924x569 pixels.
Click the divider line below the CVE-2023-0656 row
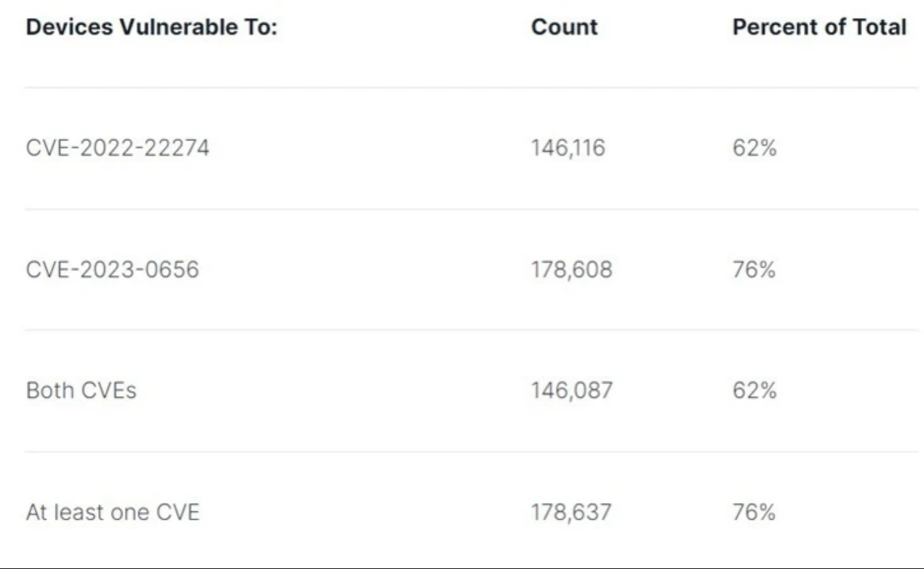pyautogui.click(x=471, y=330)
